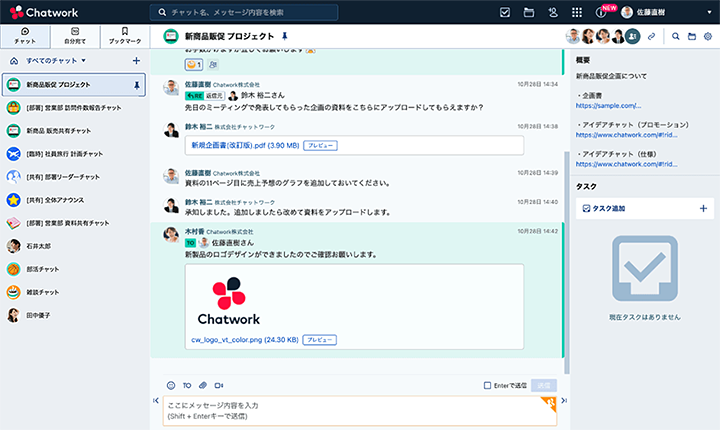Open the apps grid icon
Viewport: 720px width, 430px height.
pyautogui.click(x=577, y=12)
